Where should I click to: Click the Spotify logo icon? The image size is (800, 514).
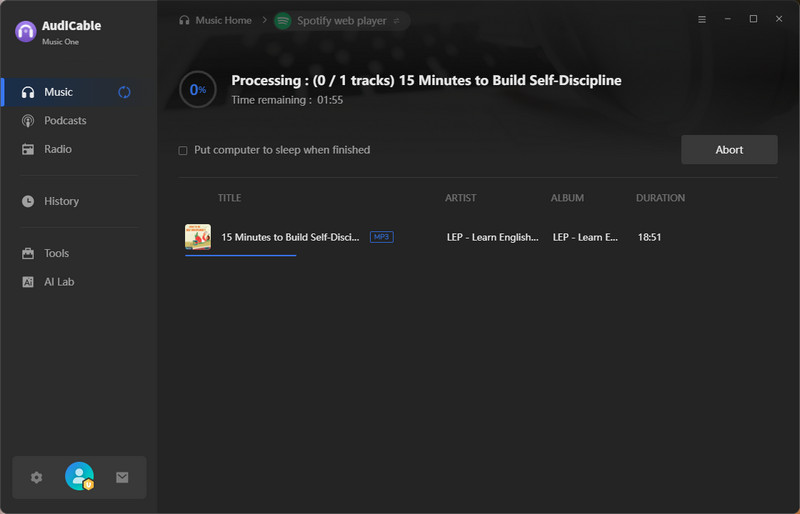[x=283, y=21]
